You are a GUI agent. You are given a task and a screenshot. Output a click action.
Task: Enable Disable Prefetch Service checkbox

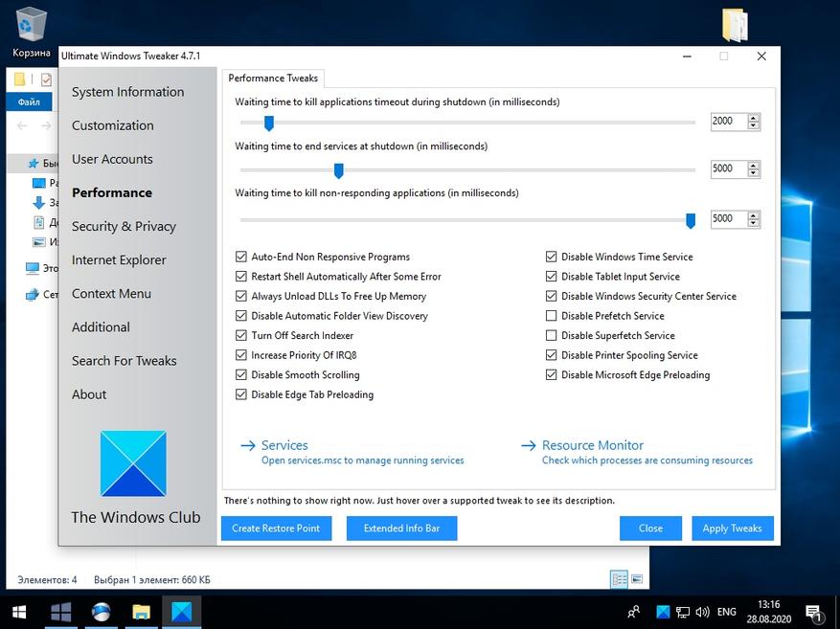point(551,316)
